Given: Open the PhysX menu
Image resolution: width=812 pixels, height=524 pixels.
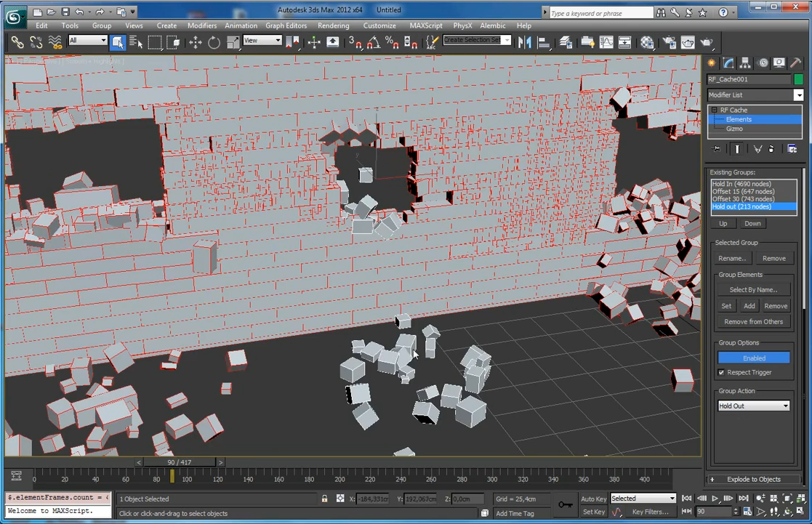Looking at the screenshot, I should [x=462, y=25].
